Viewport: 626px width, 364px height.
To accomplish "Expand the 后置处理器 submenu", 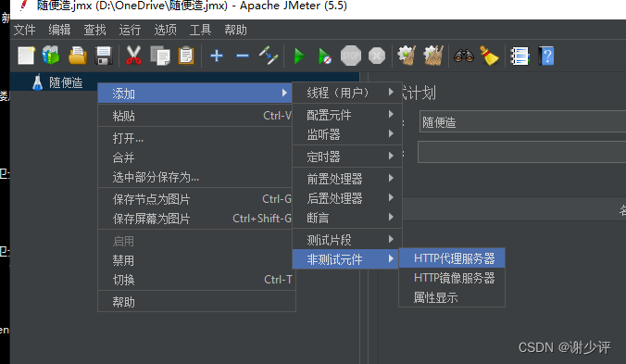I will point(347,198).
